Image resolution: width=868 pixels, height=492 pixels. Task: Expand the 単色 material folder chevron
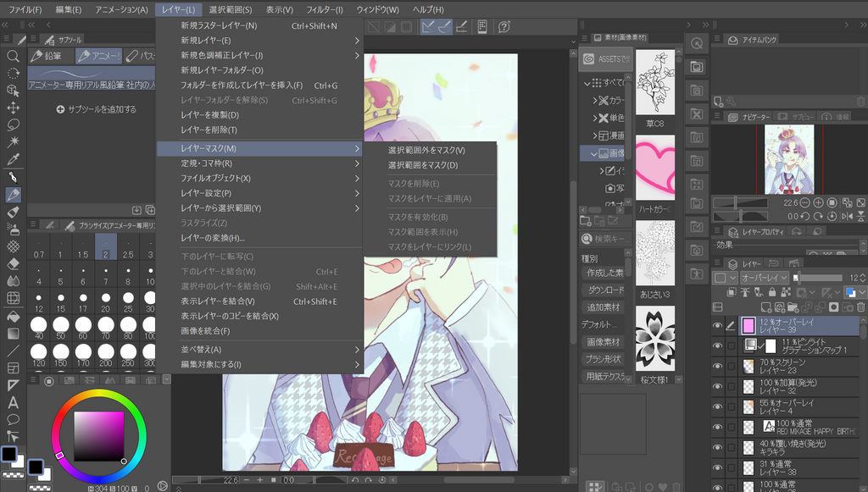(x=595, y=118)
